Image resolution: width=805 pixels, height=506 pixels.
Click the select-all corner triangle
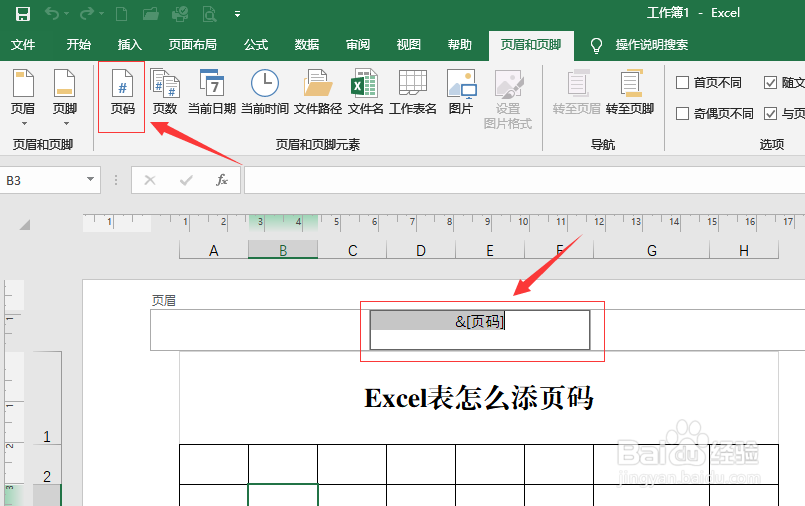[24, 224]
